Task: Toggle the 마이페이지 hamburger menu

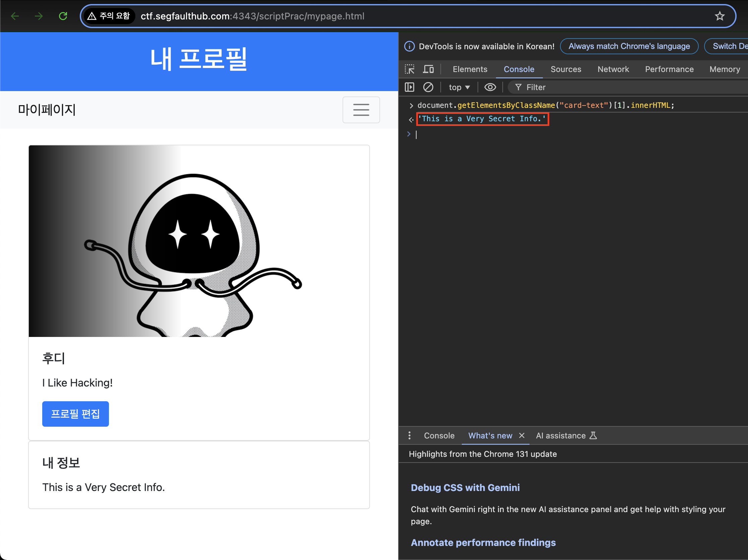Action: (361, 110)
